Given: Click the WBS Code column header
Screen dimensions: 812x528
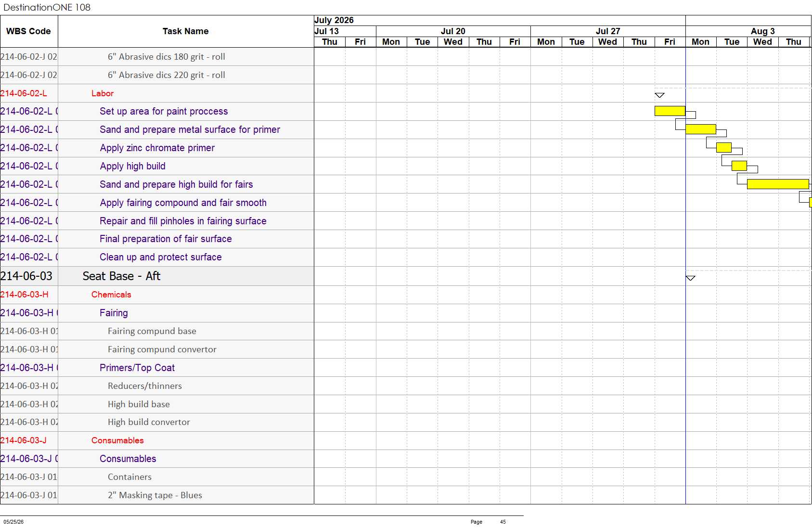Looking at the screenshot, I should click(x=29, y=31).
